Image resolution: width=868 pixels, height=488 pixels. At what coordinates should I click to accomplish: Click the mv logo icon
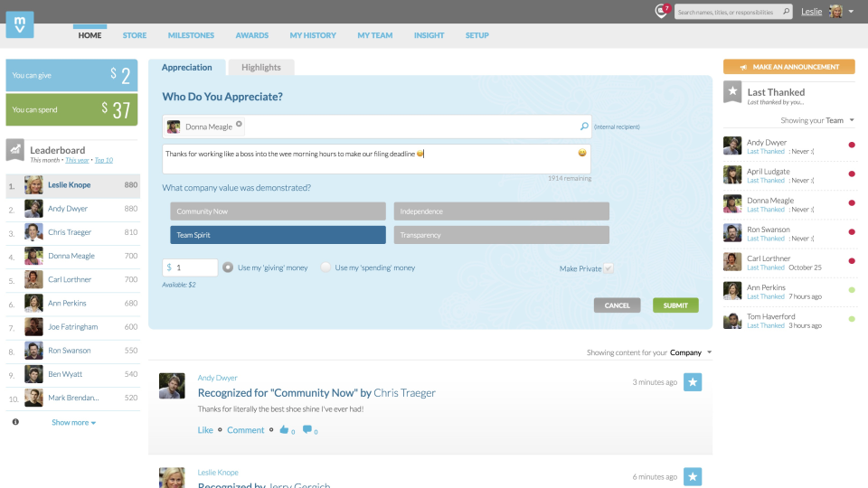click(x=20, y=24)
